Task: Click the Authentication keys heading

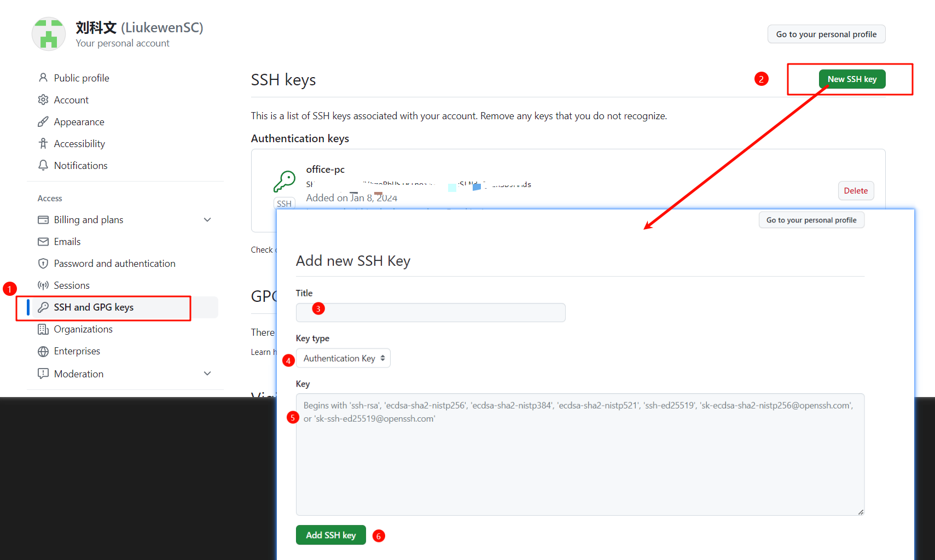Action: pyautogui.click(x=300, y=138)
